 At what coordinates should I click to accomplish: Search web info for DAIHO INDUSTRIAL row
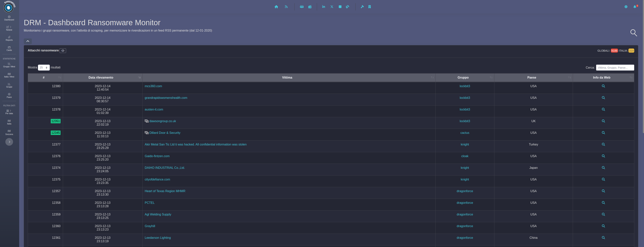pyautogui.click(x=603, y=168)
